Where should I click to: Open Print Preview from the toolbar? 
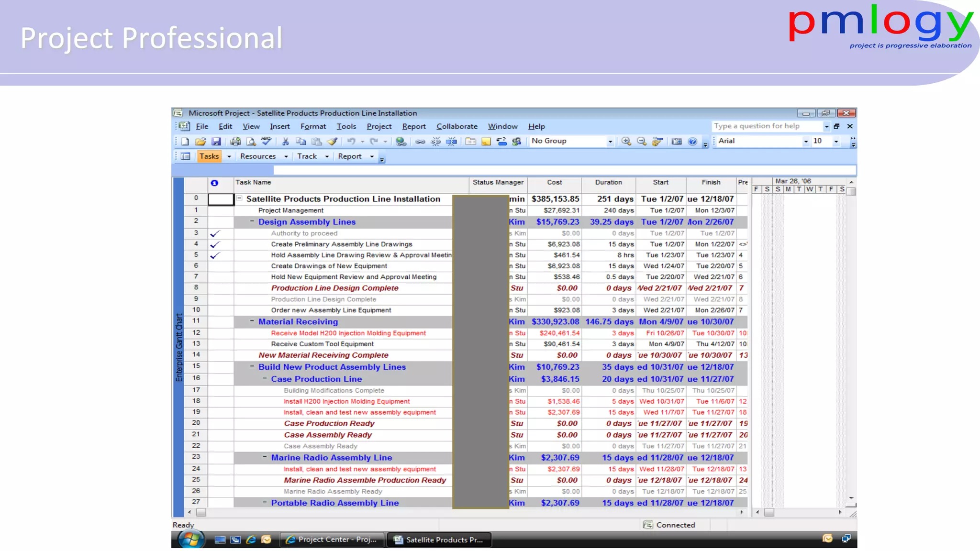(251, 141)
